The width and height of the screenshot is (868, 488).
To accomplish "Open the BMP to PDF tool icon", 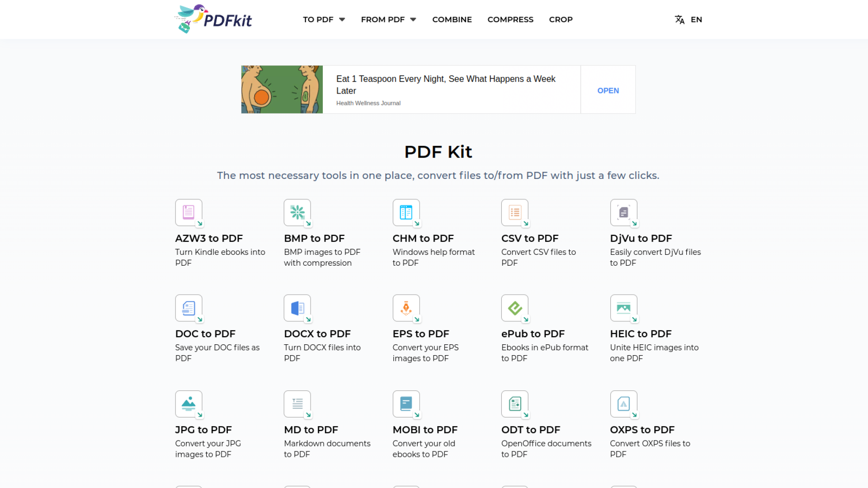I will (x=297, y=213).
